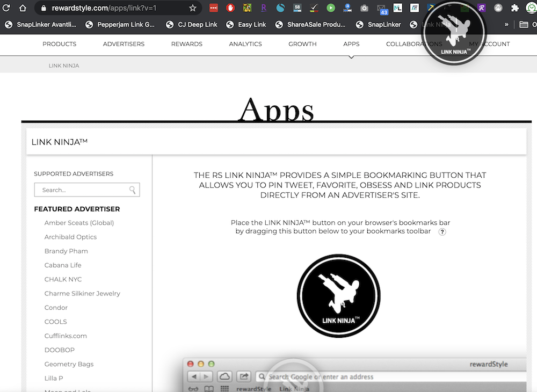
Task: Open the PRODUCTS navigation menu
Action: (x=60, y=44)
